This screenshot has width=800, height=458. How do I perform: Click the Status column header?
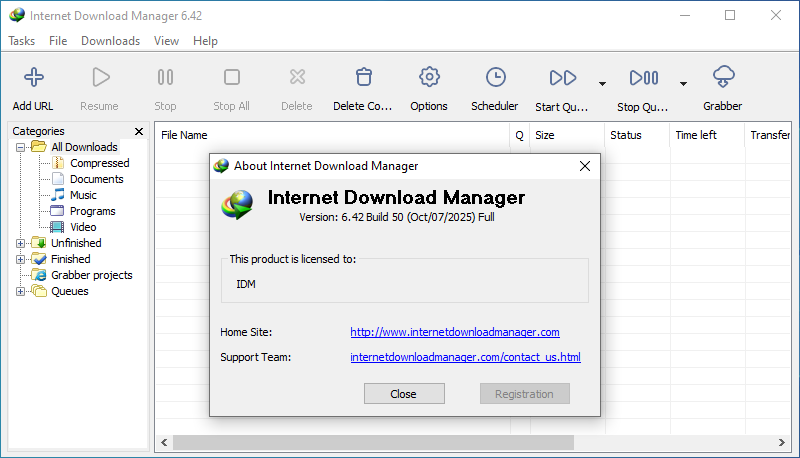click(x=637, y=135)
